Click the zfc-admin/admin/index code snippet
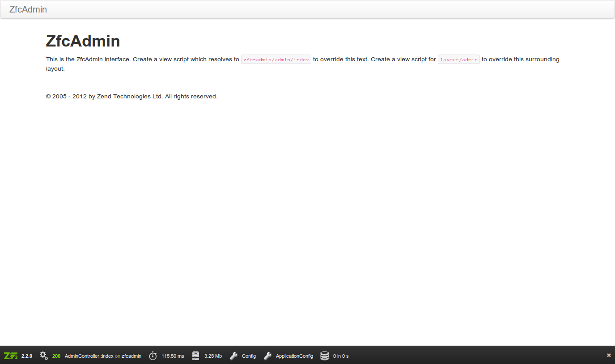This screenshot has width=615, height=364. click(x=276, y=59)
